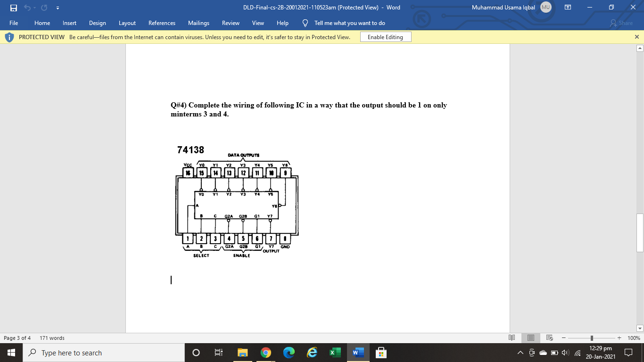Toggle Web Layout view
The width and height of the screenshot is (644, 362).
click(x=549, y=337)
